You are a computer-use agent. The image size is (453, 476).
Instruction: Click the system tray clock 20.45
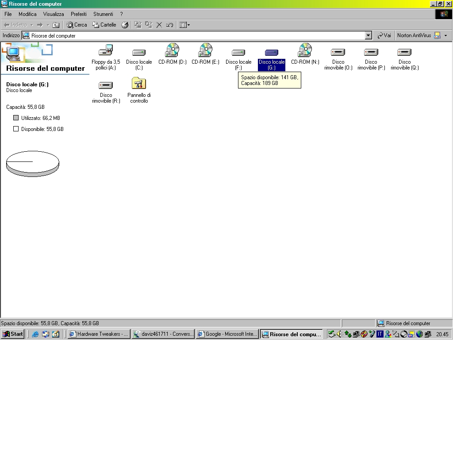[442, 334]
